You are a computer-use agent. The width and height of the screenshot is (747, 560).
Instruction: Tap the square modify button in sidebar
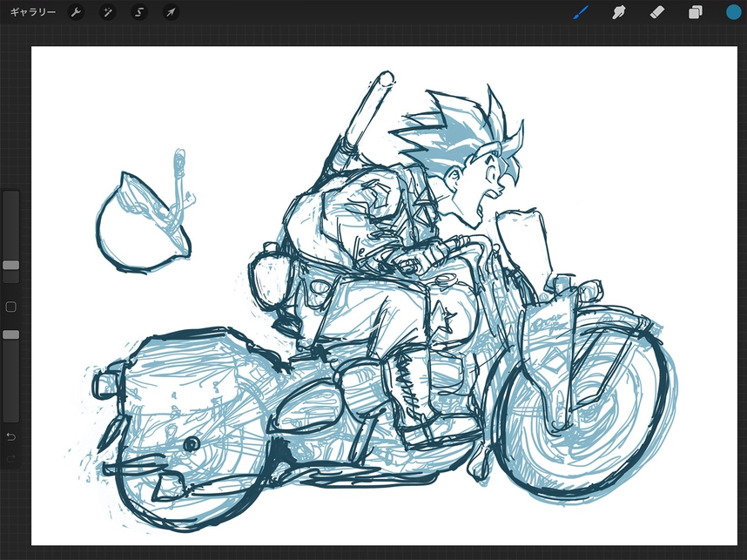(x=10, y=307)
